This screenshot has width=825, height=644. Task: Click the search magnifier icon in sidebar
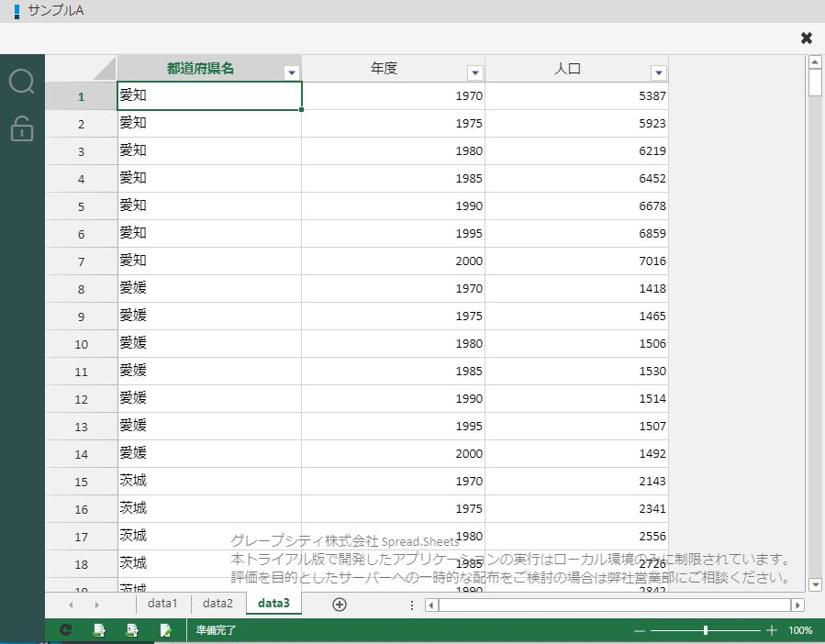pyautogui.click(x=22, y=82)
